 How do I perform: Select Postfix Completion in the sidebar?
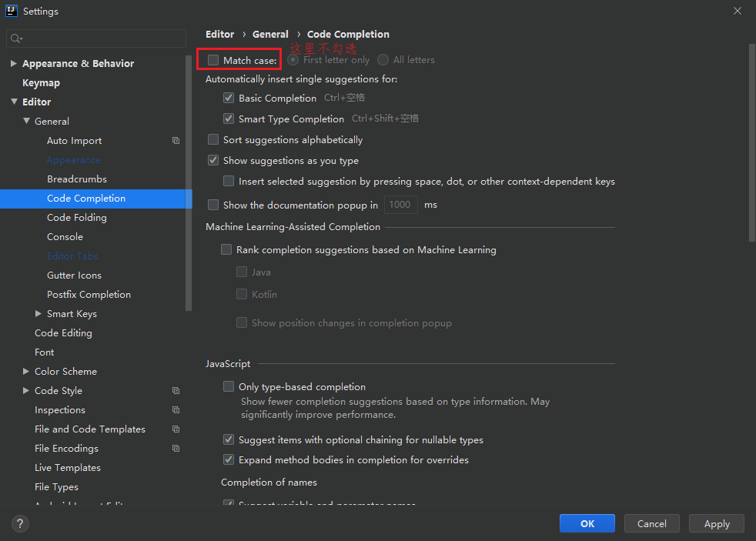click(x=89, y=295)
